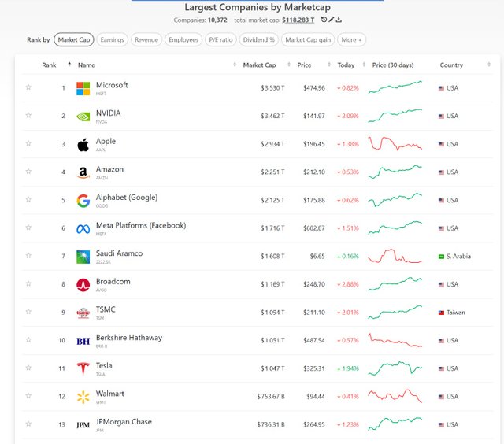This screenshot has width=504, height=444.
Task: Click the Tesla logo icon
Action: (x=83, y=368)
